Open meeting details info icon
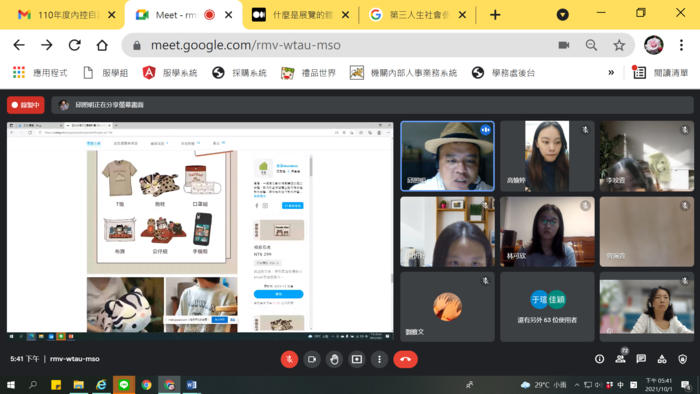 (x=600, y=359)
